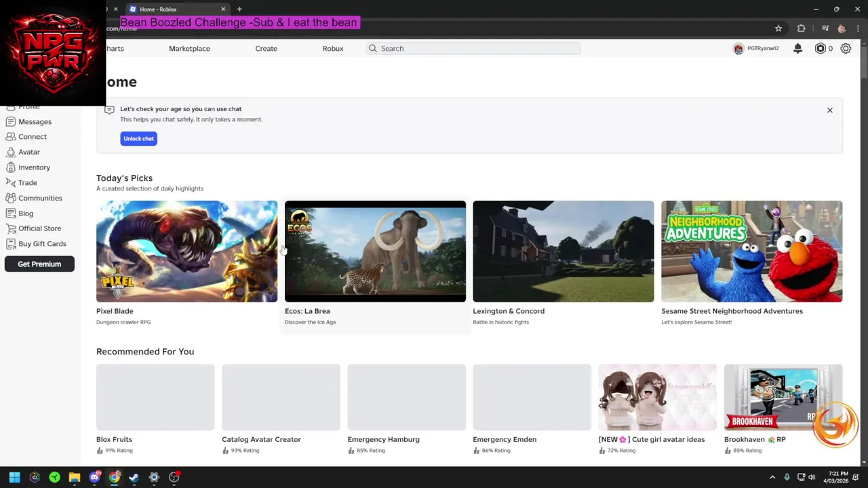Click the Today's Picks heading
This screenshot has width=868, height=488.
[124, 178]
